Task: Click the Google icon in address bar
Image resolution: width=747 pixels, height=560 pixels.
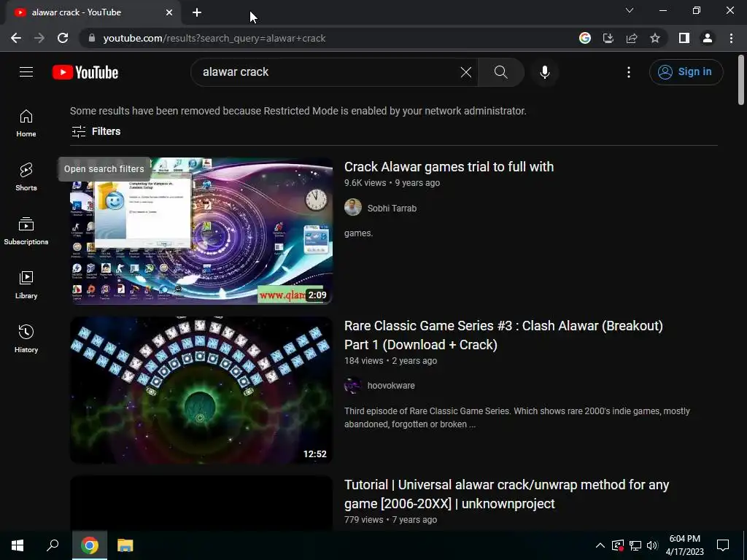Action: (x=585, y=38)
